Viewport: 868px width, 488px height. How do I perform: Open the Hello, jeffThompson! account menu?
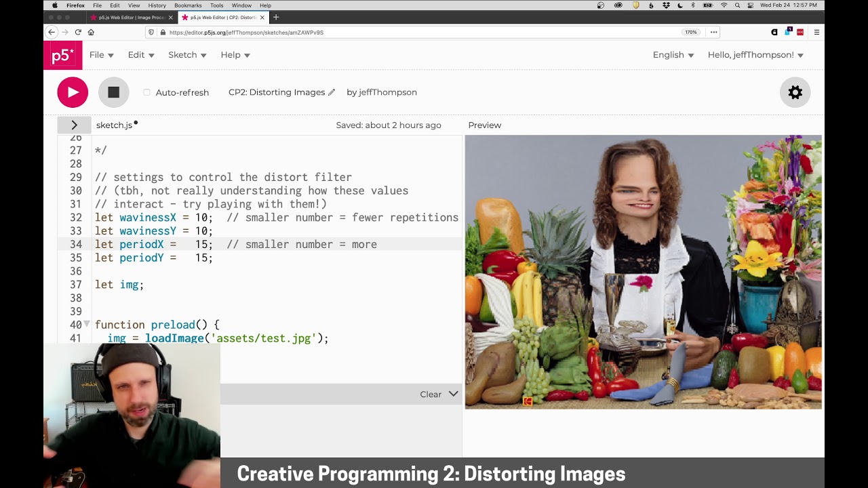(x=755, y=55)
